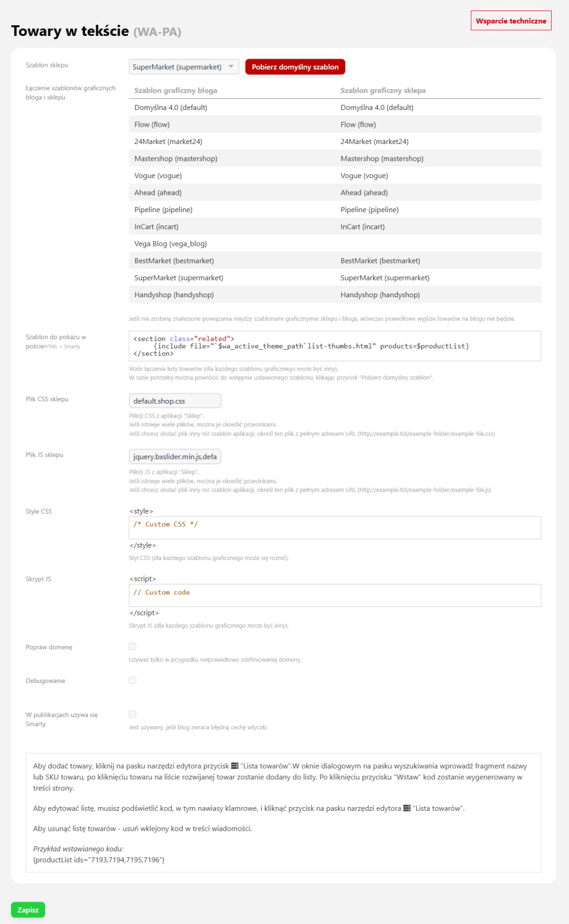The height and width of the screenshot is (924, 569).
Task: Click Domyślna 4.0 (default) blog theme
Action: [x=171, y=108]
